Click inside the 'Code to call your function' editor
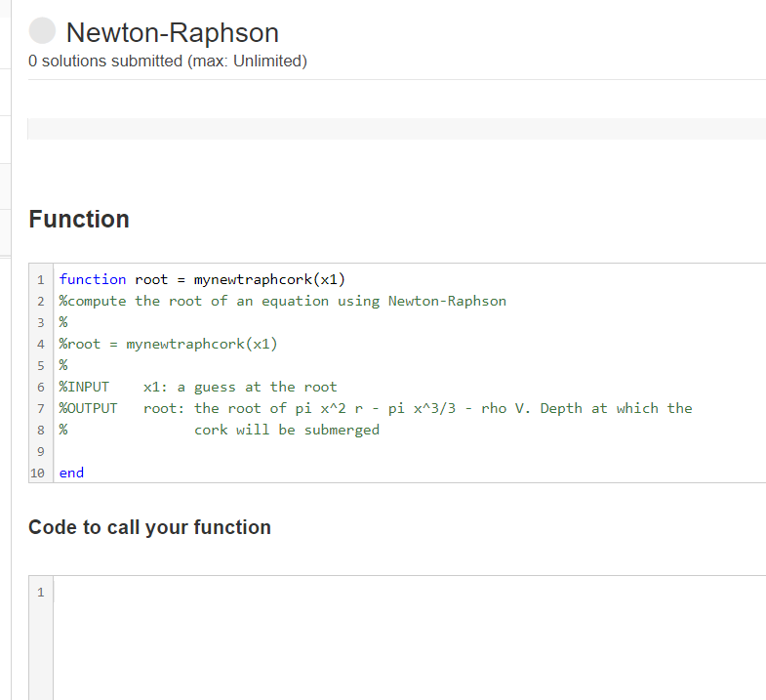This screenshot has width=766, height=700. (410, 636)
